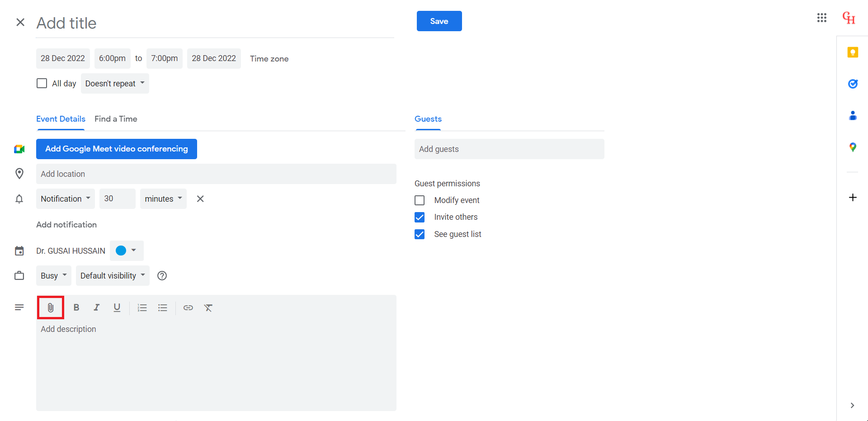Open the Busy availability dropdown

[53, 276]
